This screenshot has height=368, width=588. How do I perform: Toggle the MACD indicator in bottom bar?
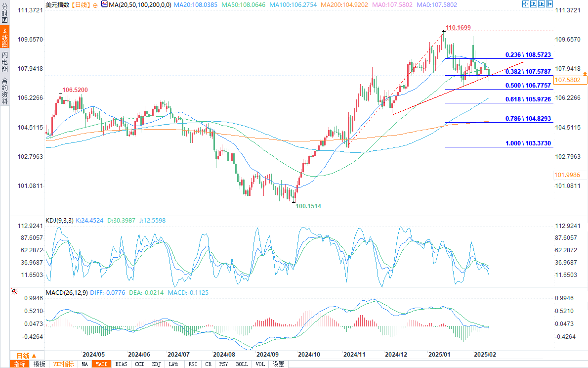click(x=101, y=364)
